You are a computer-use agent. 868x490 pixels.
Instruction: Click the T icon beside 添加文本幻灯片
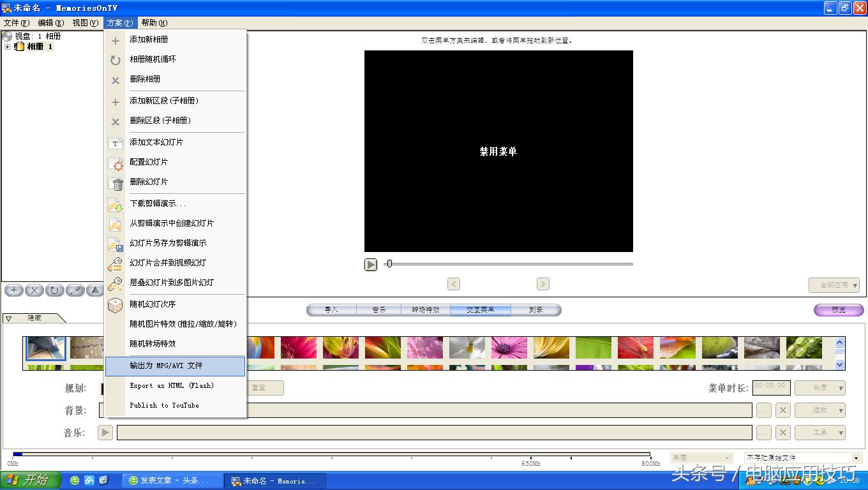[116, 143]
